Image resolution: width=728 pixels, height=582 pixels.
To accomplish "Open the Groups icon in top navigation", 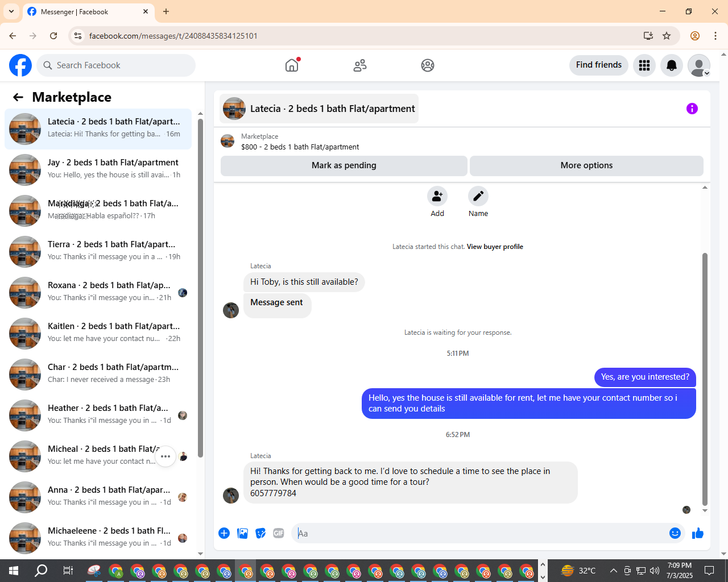I will [428, 65].
